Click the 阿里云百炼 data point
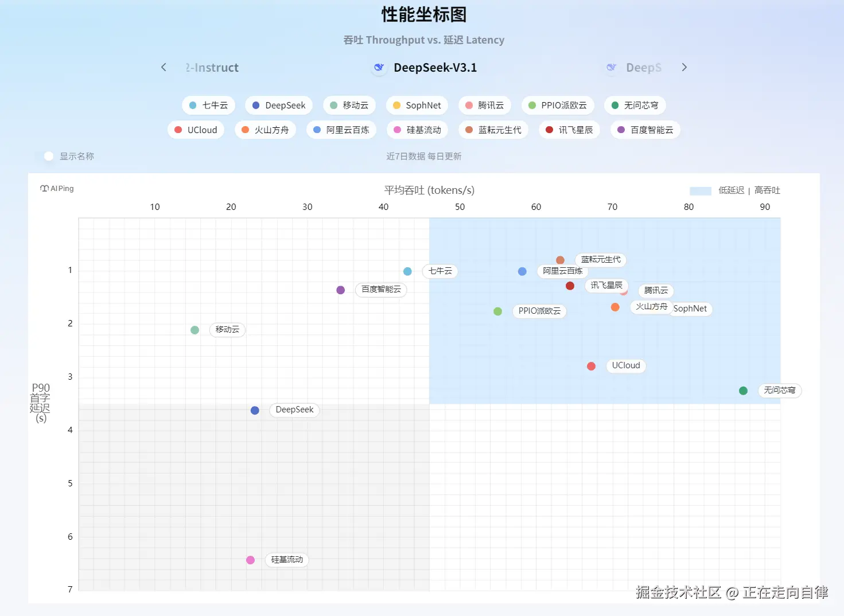The width and height of the screenshot is (844, 616). coord(522,271)
